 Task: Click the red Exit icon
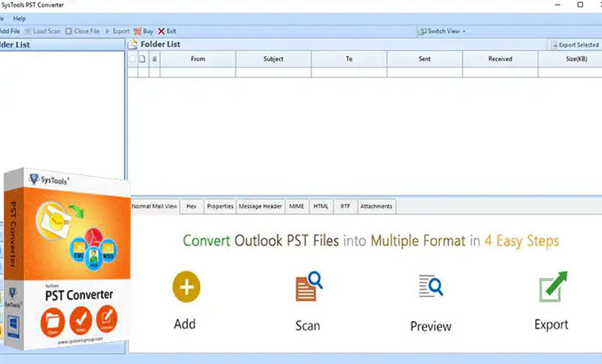(161, 31)
